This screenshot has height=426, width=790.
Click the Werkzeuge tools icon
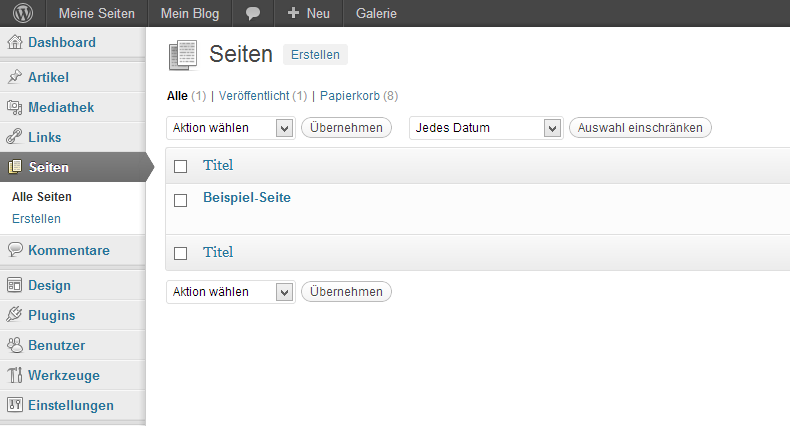click(x=15, y=375)
